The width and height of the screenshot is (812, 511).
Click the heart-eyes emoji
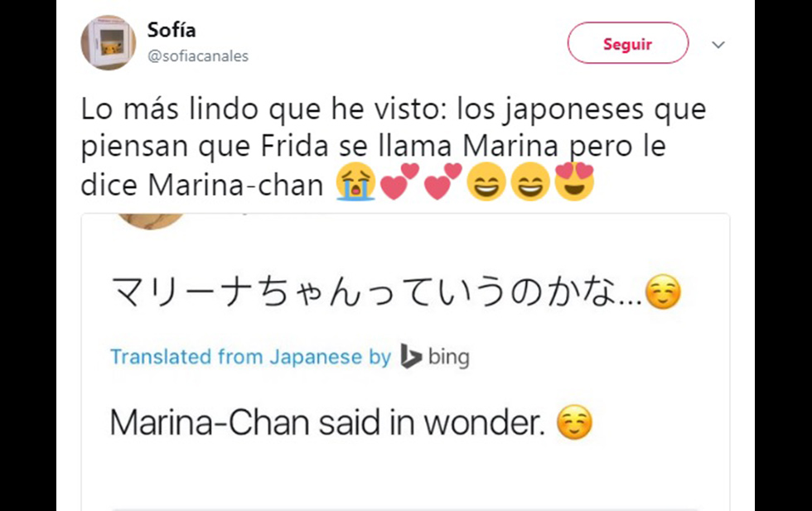573,181
